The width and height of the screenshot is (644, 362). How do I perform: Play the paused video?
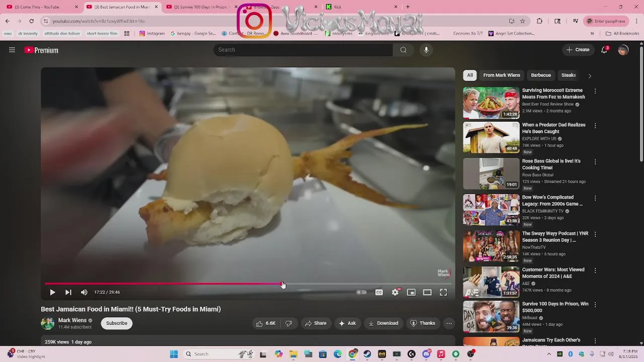pos(52,292)
